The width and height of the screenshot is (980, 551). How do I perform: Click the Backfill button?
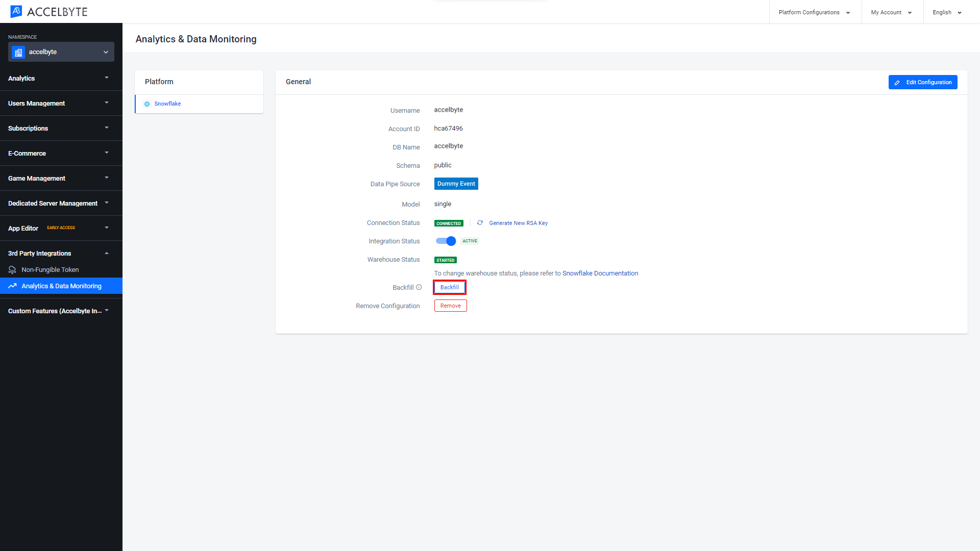click(449, 287)
